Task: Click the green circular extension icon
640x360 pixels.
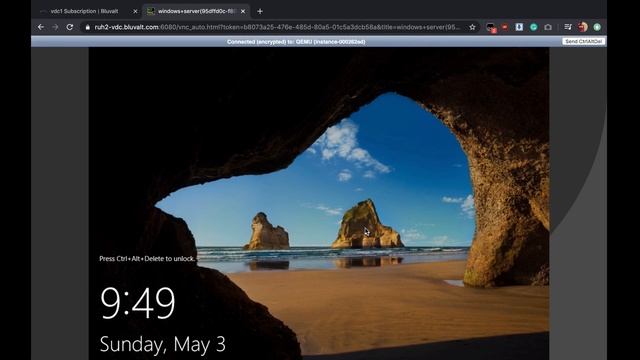Action: pos(533,27)
